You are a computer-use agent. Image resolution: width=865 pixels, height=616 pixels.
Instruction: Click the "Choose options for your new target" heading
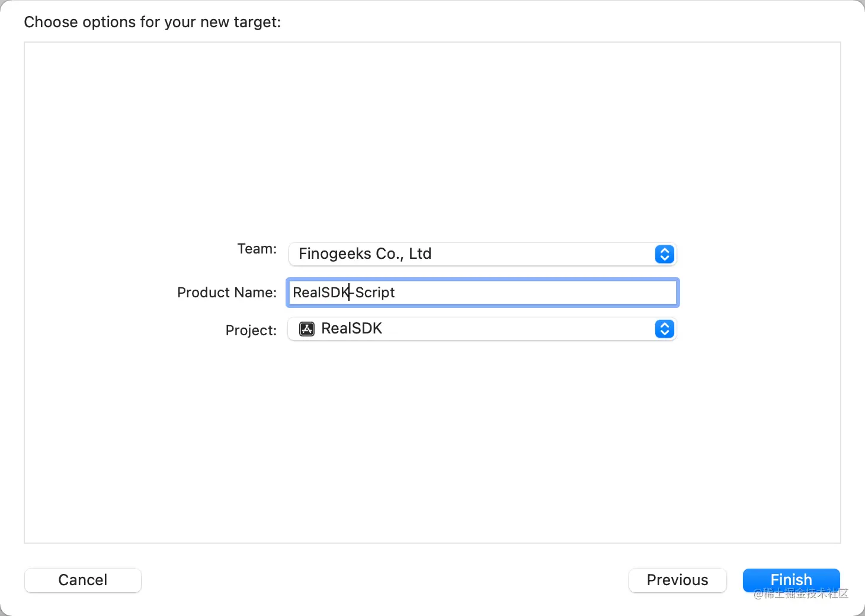pos(152,23)
